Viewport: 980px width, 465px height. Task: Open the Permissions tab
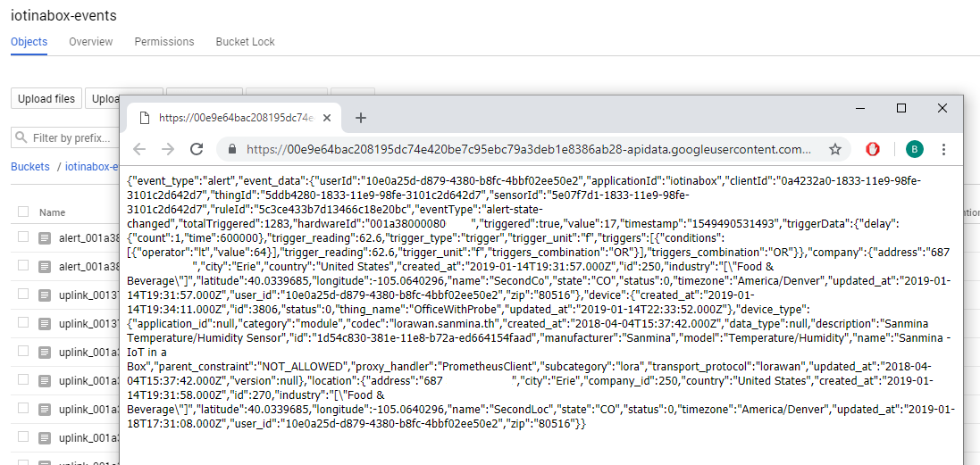click(x=164, y=42)
